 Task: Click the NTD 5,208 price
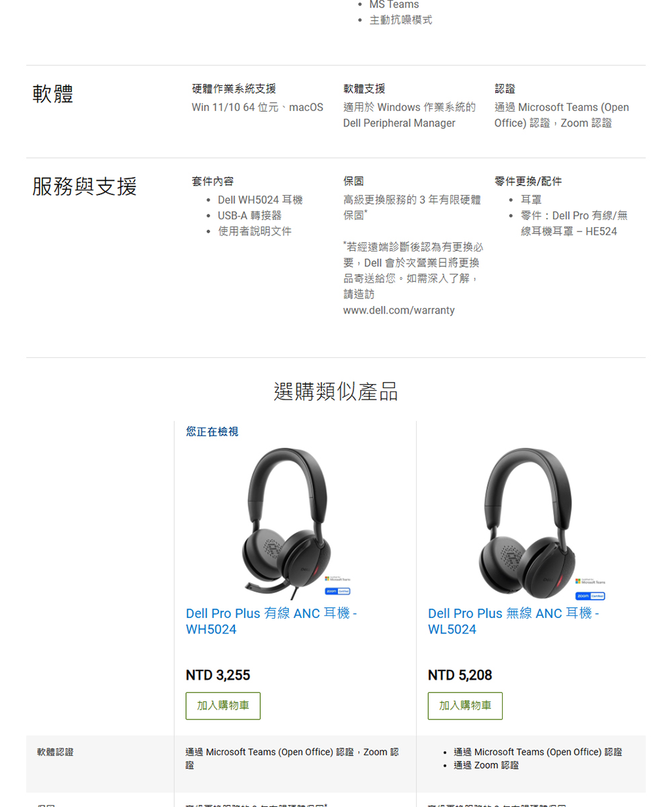[460, 675]
